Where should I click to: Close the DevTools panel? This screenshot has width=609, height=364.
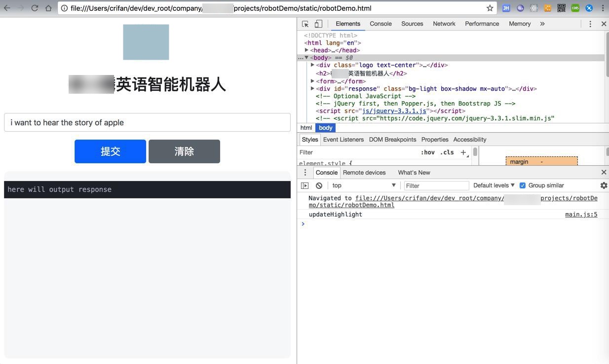[x=604, y=24]
